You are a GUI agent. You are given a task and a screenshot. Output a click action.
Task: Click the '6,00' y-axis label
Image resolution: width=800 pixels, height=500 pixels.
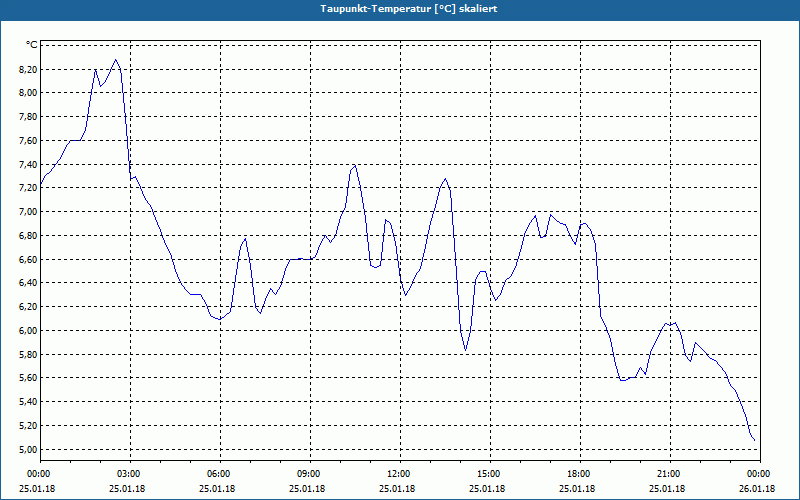[x=28, y=331]
